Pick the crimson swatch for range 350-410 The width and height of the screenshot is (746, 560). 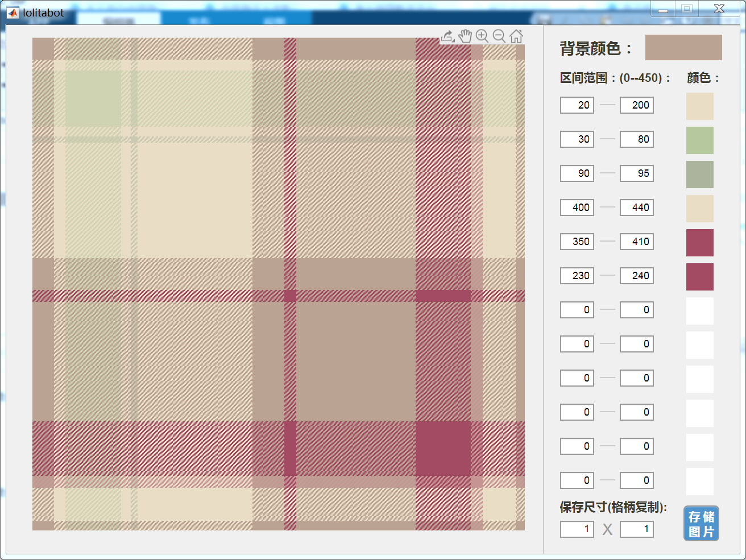[699, 243]
